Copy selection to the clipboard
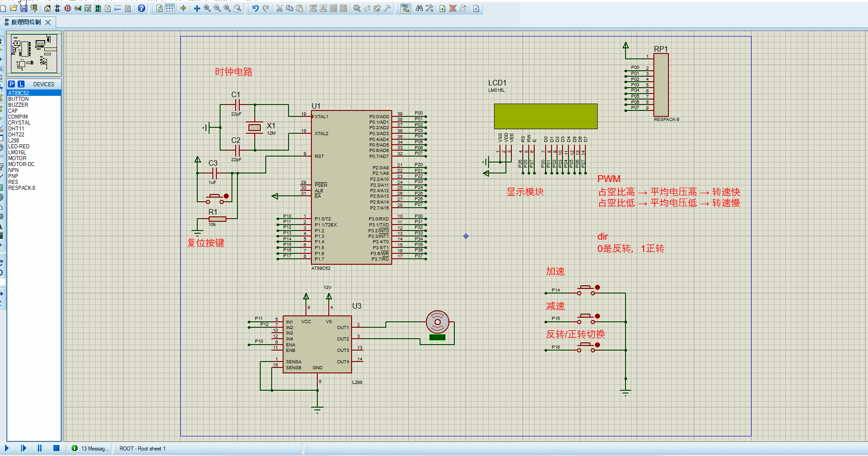Image resolution: width=868 pixels, height=456 pixels. click(x=289, y=8)
